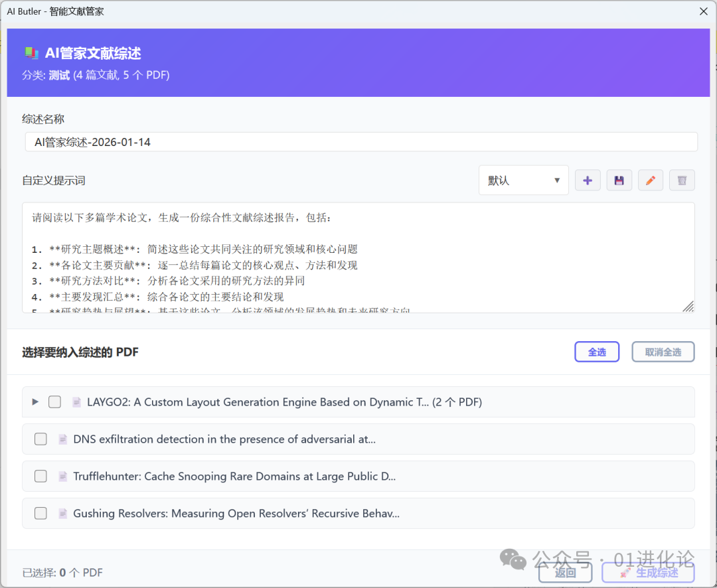Expand the LAYGO2 entry to show its PDFs
The image size is (717, 588).
(x=35, y=402)
